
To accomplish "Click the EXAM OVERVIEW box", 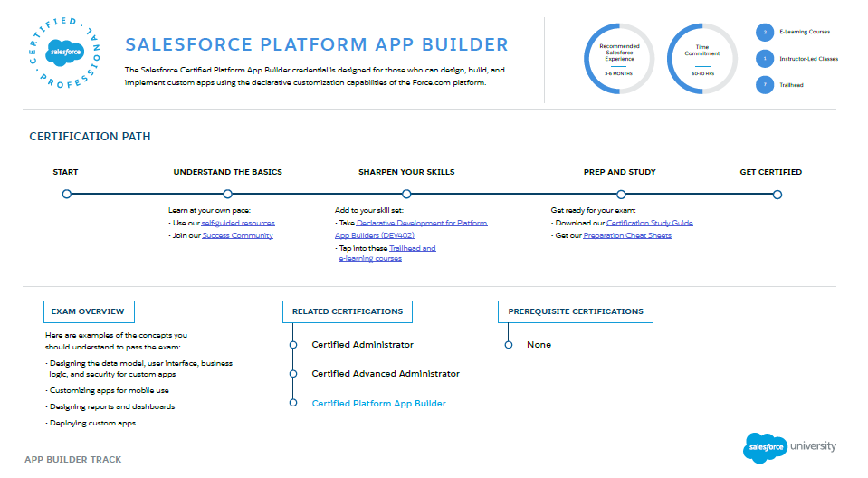I will [x=89, y=311].
